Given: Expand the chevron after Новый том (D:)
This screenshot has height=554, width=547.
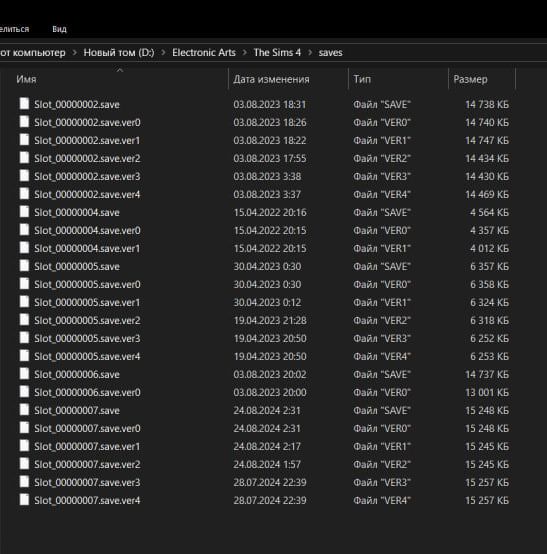Looking at the screenshot, I should tap(163, 53).
